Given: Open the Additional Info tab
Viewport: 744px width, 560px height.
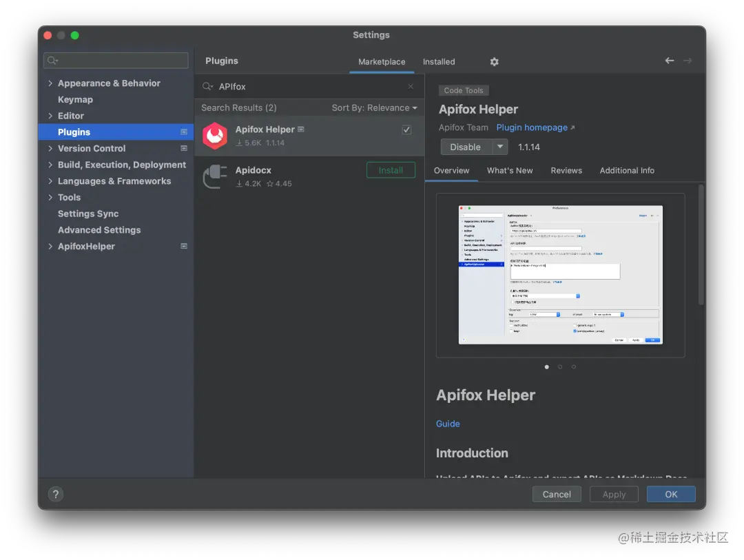Looking at the screenshot, I should 627,170.
